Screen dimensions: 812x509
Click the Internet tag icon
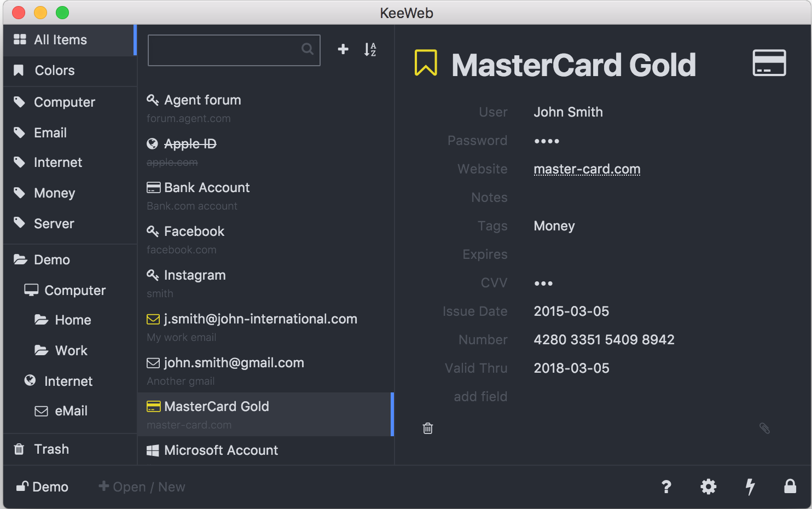coord(20,162)
